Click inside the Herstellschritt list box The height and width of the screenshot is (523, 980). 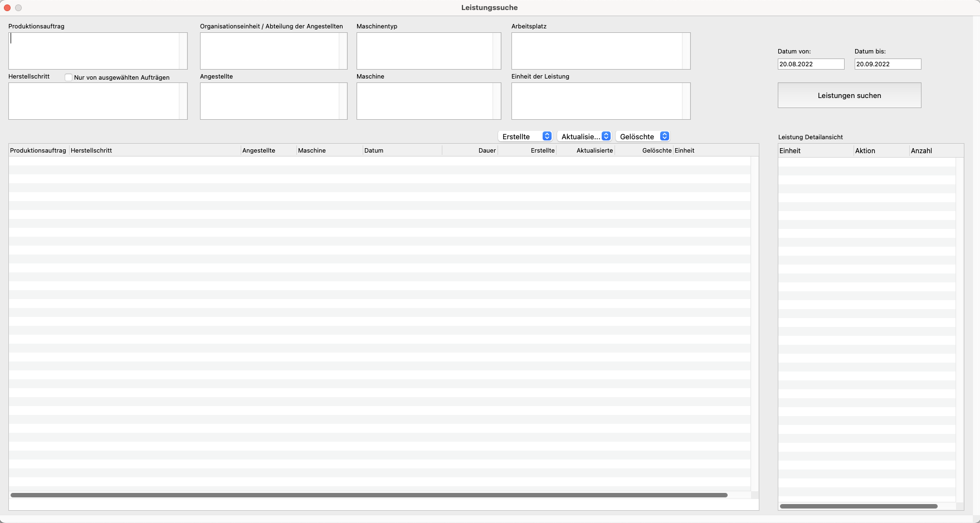click(94, 101)
